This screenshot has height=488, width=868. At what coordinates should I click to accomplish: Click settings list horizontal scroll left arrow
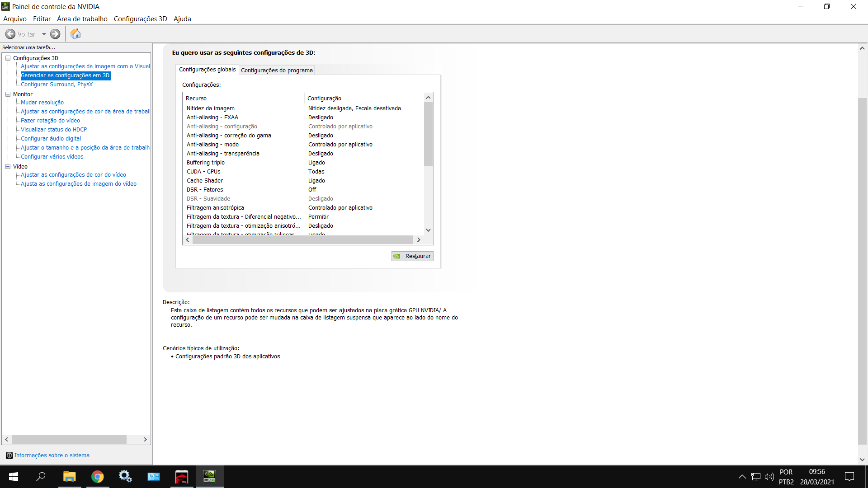tap(188, 240)
